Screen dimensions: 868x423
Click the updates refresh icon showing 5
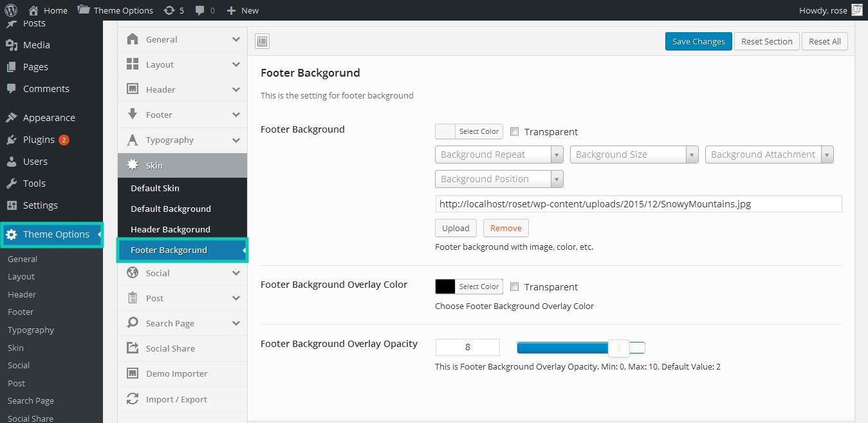pyautogui.click(x=169, y=10)
